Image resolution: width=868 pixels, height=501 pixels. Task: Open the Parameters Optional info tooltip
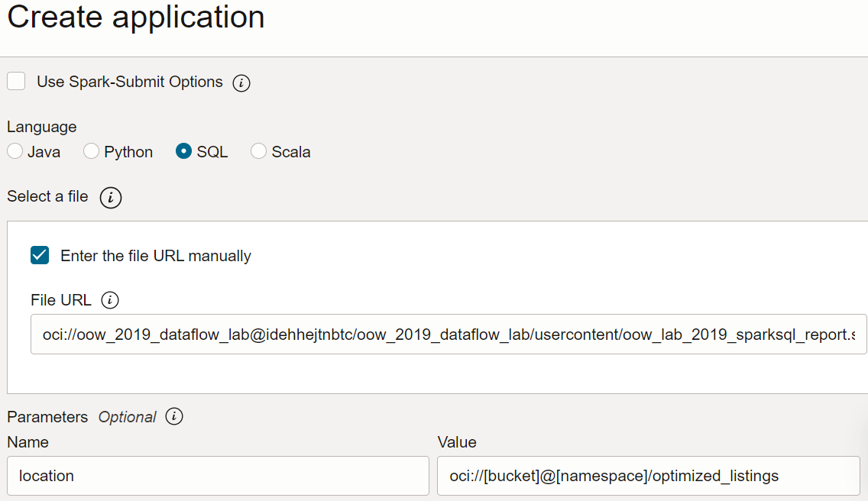tap(173, 417)
